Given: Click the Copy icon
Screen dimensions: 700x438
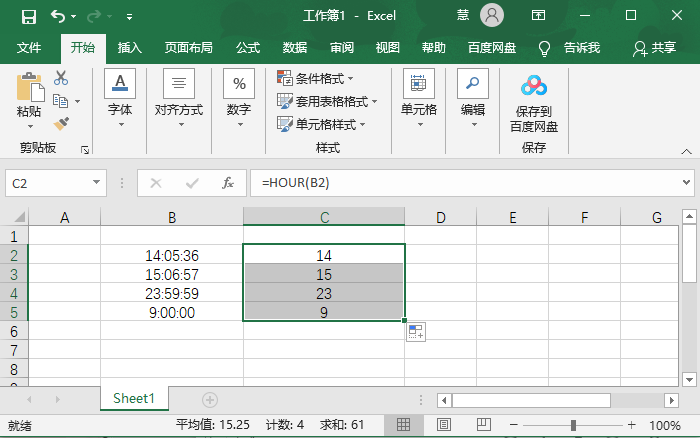Looking at the screenshot, I should 60,101.
